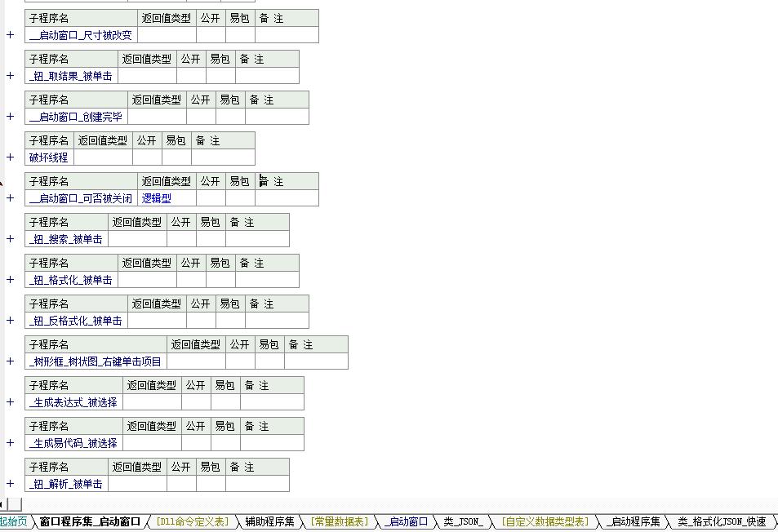Expand the __启动窗口_尺寸被改变 subroutine
The height and width of the screenshot is (532, 778).
10,35
